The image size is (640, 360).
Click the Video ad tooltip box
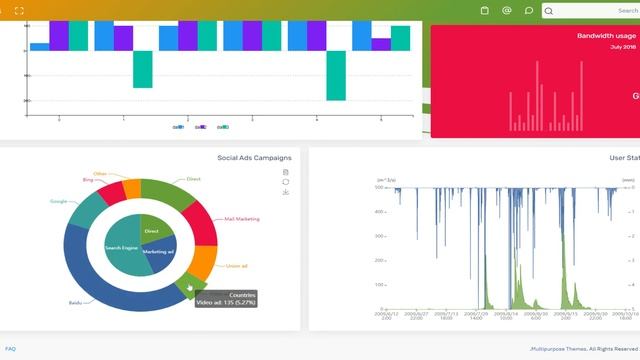(226, 299)
